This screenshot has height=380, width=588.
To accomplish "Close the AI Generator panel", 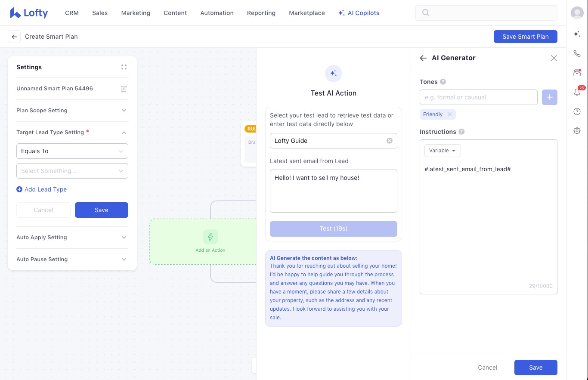I will pos(554,58).
